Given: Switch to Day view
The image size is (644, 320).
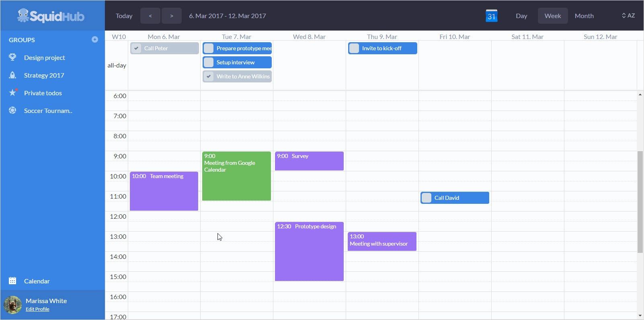Looking at the screenshot, I should coord(521,16).
